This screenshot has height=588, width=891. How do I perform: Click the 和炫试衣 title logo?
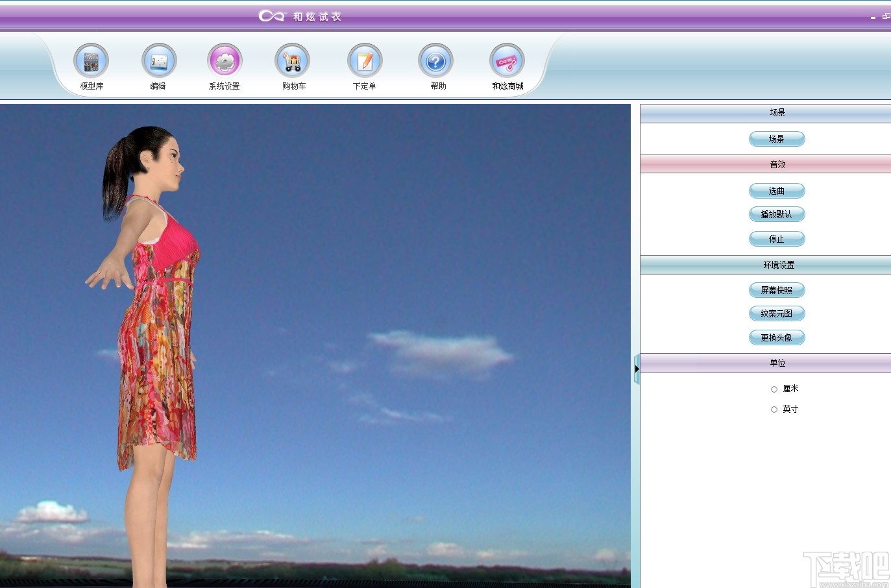click(x=300, y=16)
